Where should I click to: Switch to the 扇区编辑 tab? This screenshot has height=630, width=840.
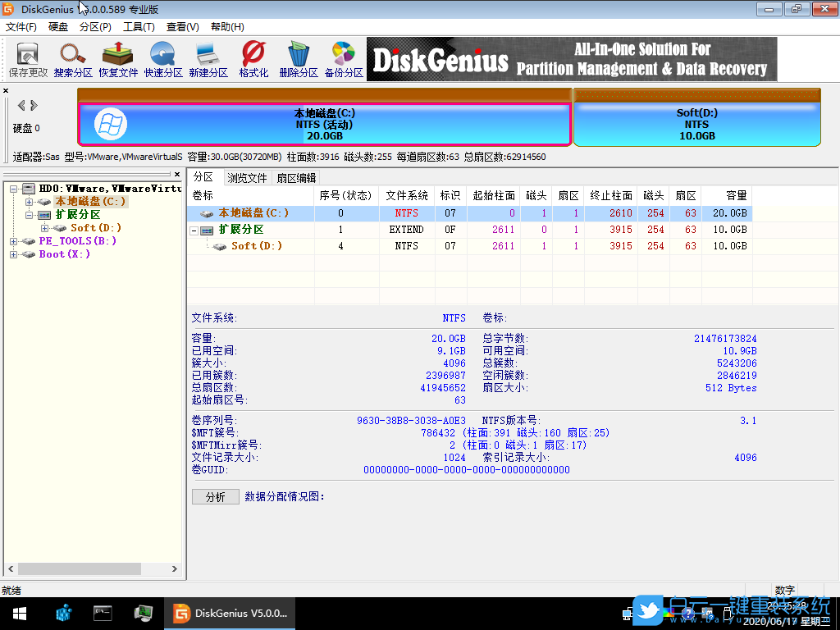pyautogui.click(x=296, y=176)
